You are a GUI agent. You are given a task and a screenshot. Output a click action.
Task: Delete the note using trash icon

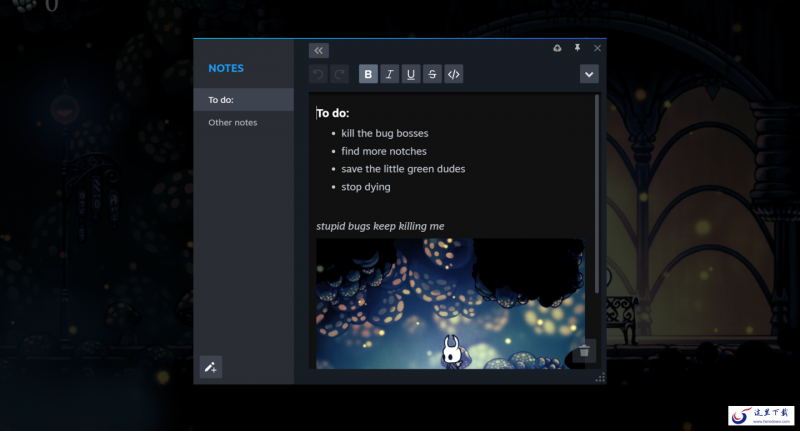[x=584, y=350]
